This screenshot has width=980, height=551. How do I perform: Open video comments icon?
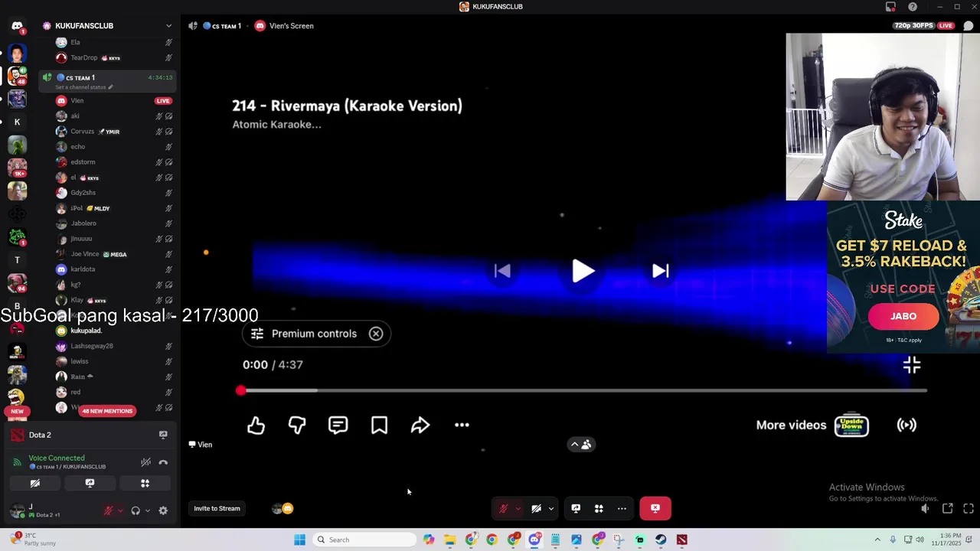(338, 425)
